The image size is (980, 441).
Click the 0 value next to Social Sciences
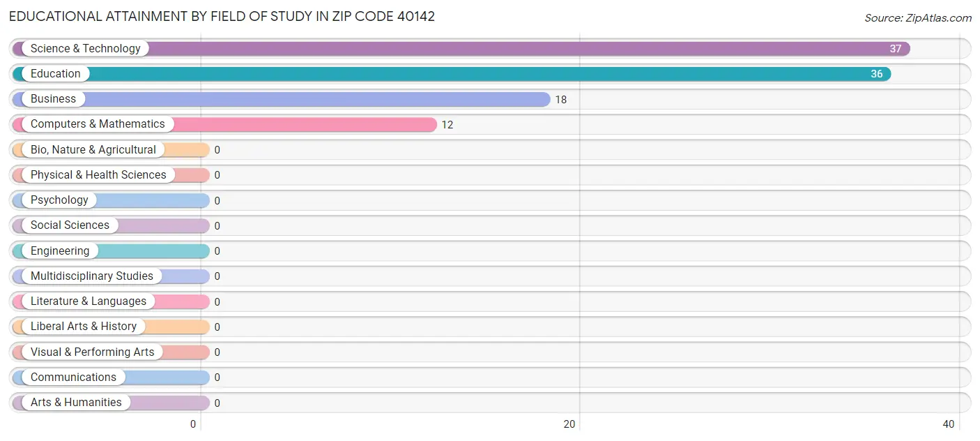[217, 226]
